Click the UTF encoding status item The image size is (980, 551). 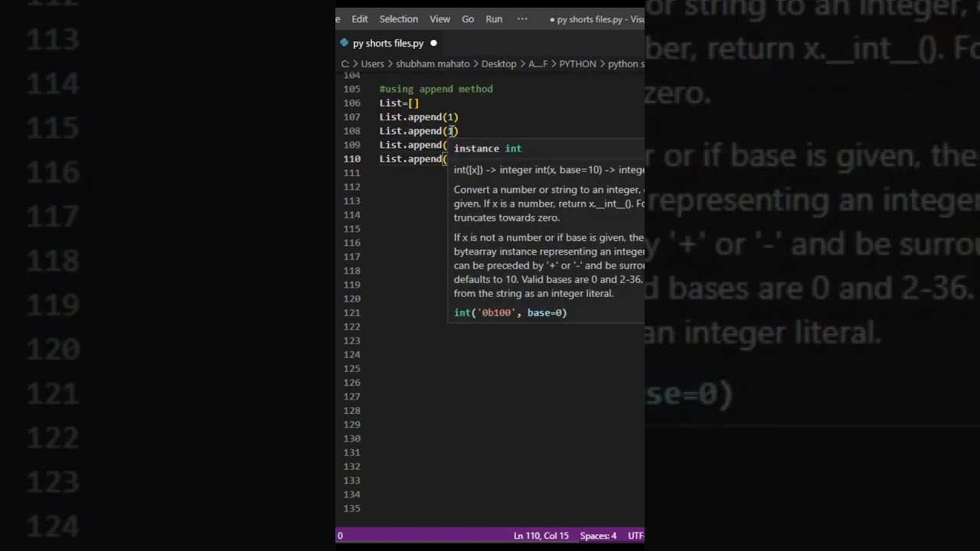pos(635,536)
